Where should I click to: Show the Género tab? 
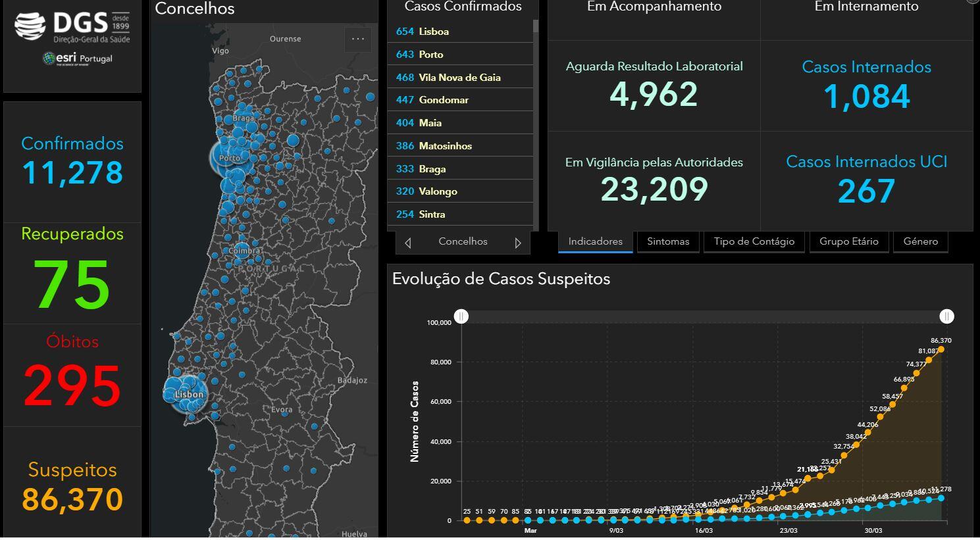[x=920, y=241]
